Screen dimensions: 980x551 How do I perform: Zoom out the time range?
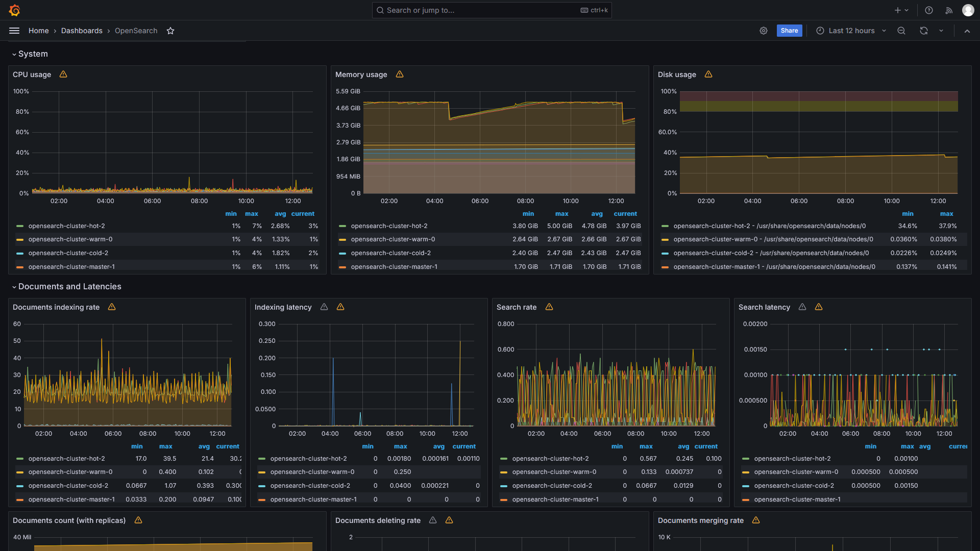coord(901,31)
